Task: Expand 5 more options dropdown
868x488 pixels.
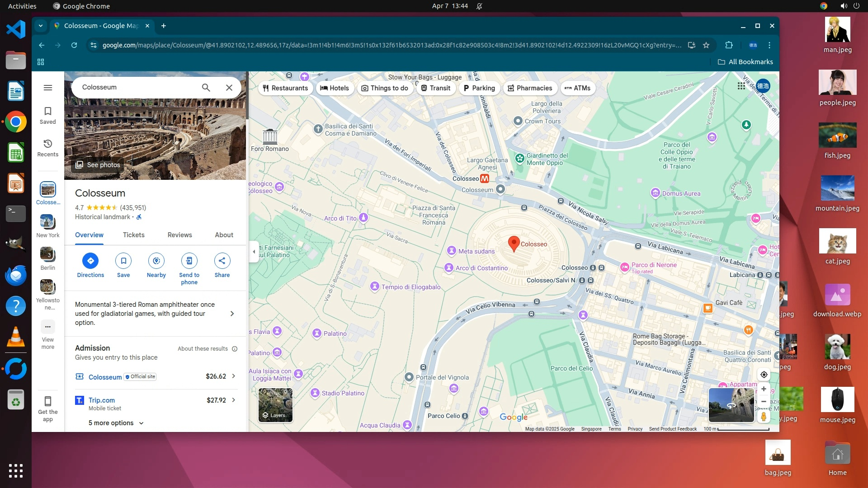Action: [116, 423]
